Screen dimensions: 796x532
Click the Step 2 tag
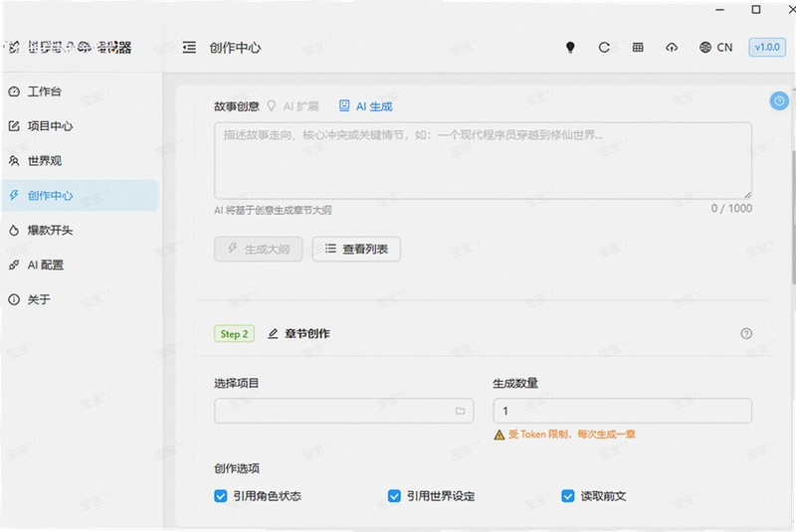point(234,334)
